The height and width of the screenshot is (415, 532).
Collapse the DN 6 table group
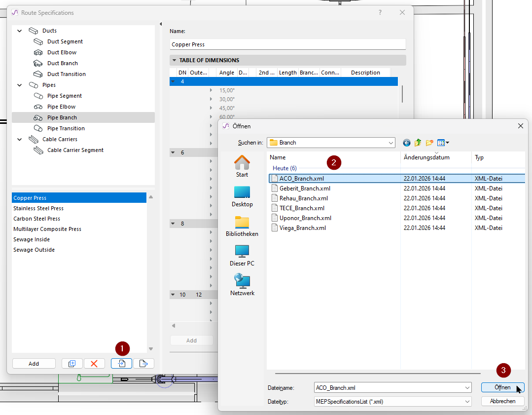pyautogui.click(x=173, y=152)
